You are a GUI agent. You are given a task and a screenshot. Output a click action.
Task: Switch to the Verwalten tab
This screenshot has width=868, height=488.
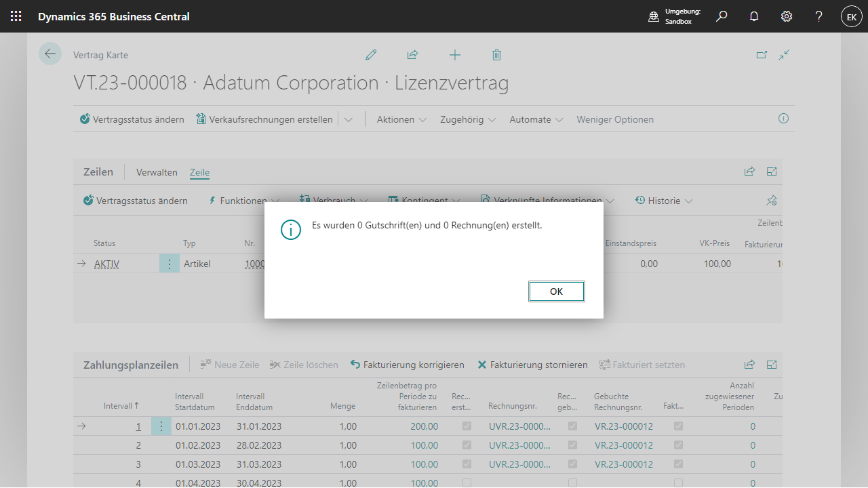(157, 172)
